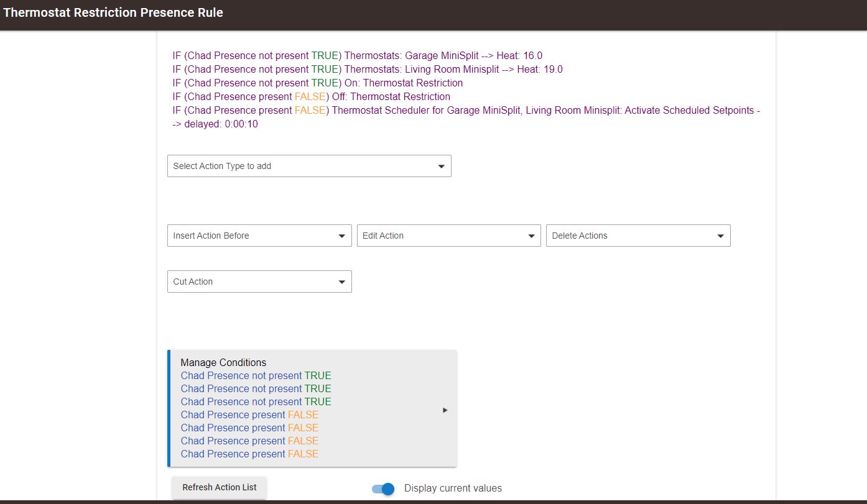
Task: Click the Living Room Minisplit Heat 19.0 action line
Action: coord(368,69)
